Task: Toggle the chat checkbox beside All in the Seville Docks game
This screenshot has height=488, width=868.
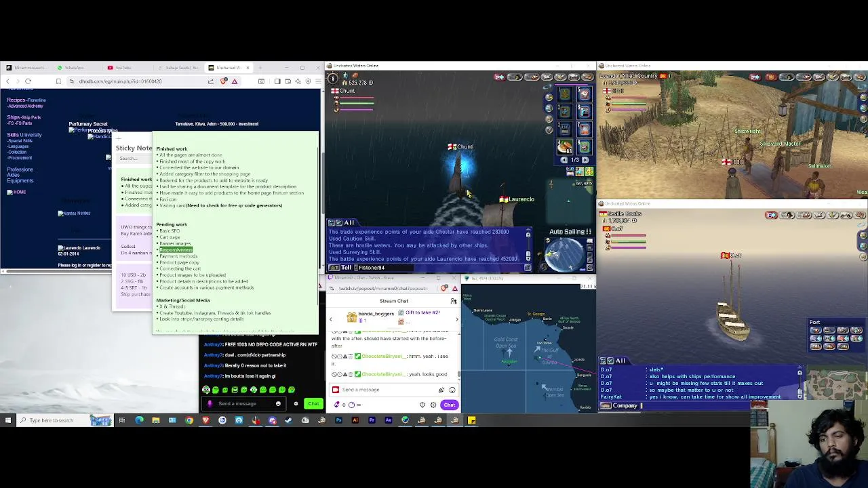Action: click(612, 361)
